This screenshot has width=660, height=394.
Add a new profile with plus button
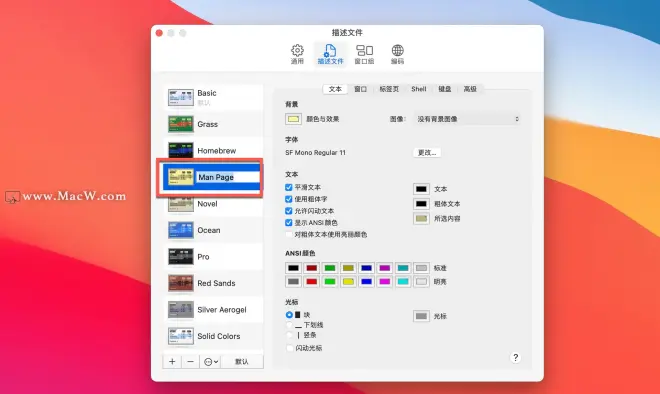[172, 362]
